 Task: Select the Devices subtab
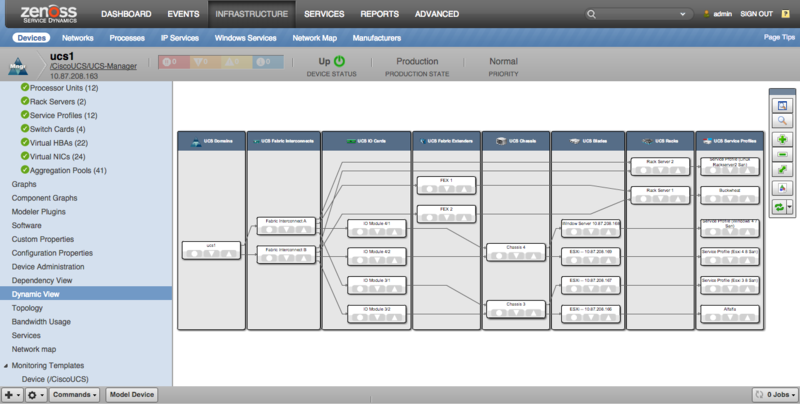click(x=31, y=38)
